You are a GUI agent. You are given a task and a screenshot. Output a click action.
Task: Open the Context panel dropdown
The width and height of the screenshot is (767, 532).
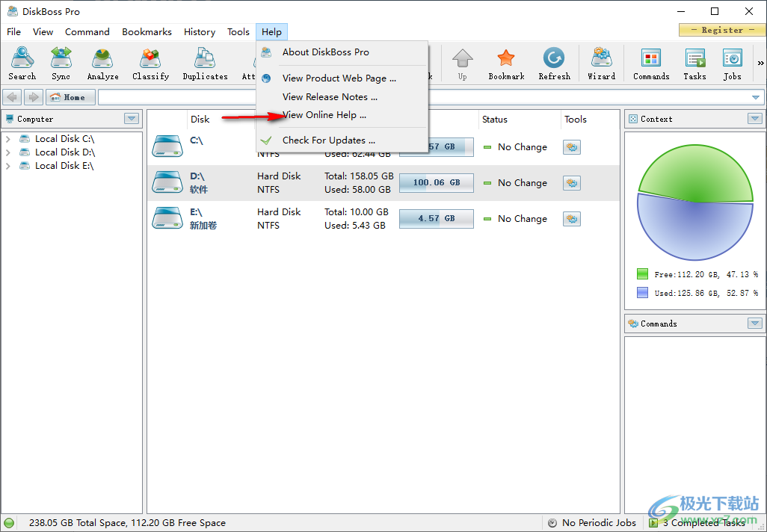click(755, 119)
